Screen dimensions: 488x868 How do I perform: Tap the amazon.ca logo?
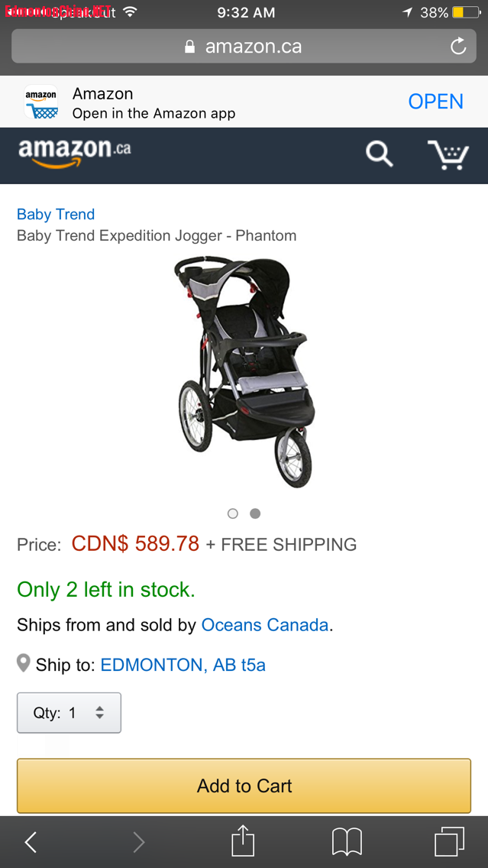point(74,151)
